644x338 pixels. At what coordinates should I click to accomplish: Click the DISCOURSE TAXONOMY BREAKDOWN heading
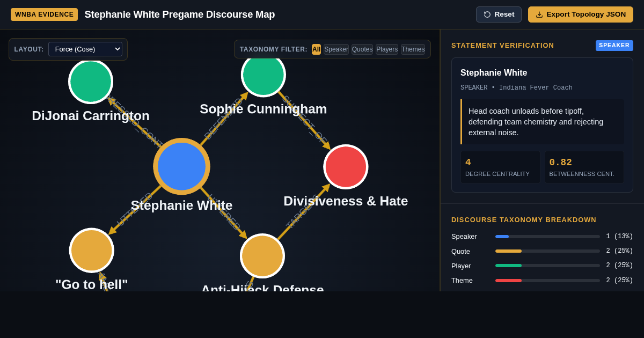tap(524, 220)
